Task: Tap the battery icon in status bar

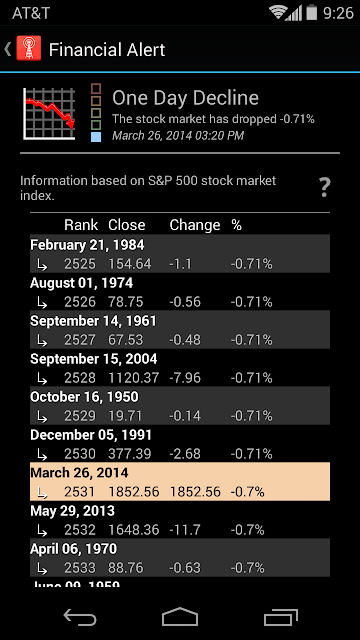Action: pyautogui.click(x=312, y=12)
